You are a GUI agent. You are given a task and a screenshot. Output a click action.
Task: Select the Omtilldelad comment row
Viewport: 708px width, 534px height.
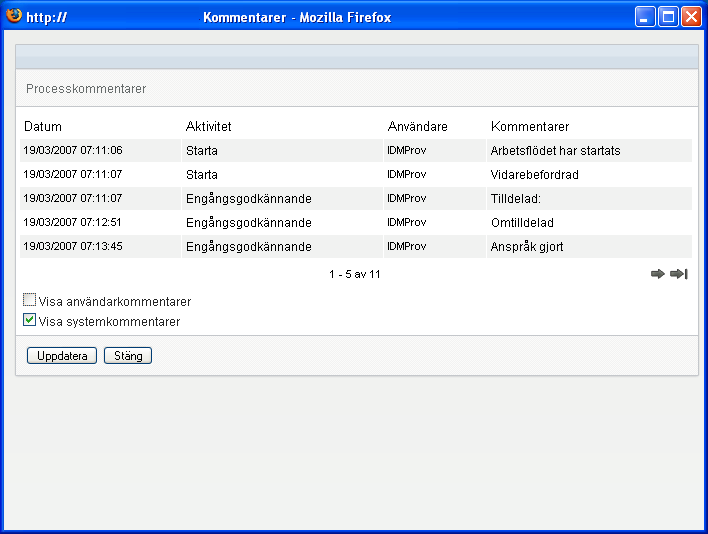(x=522, y=223)
